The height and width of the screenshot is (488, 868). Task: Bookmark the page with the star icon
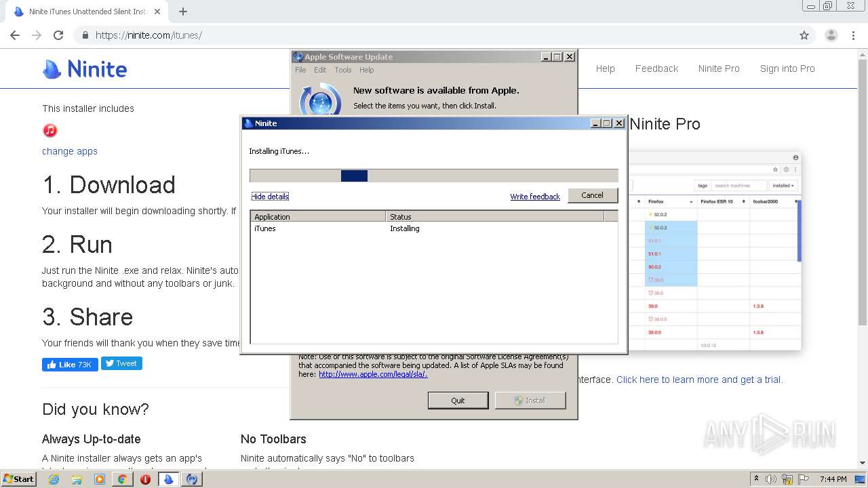pos(804,35)
